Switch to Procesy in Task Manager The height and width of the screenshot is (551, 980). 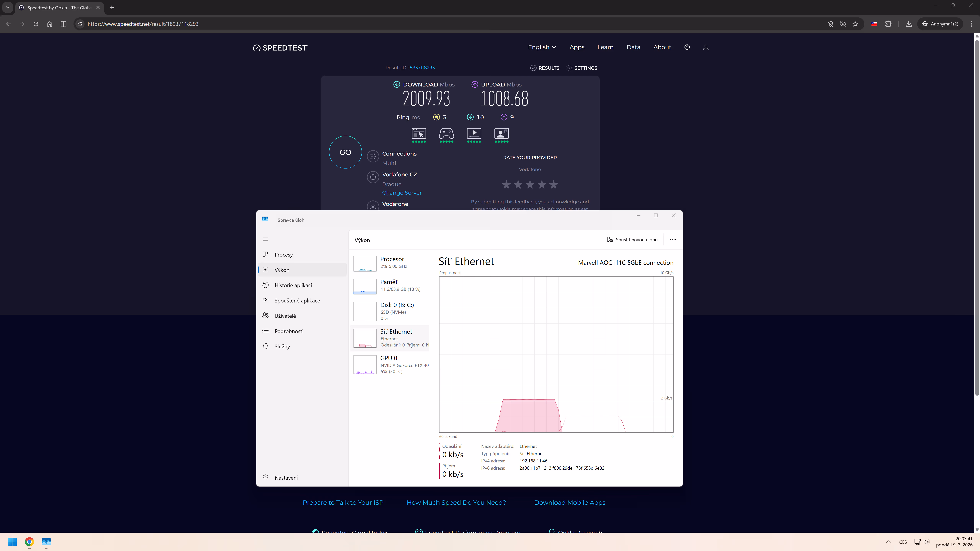pos(283,255)
